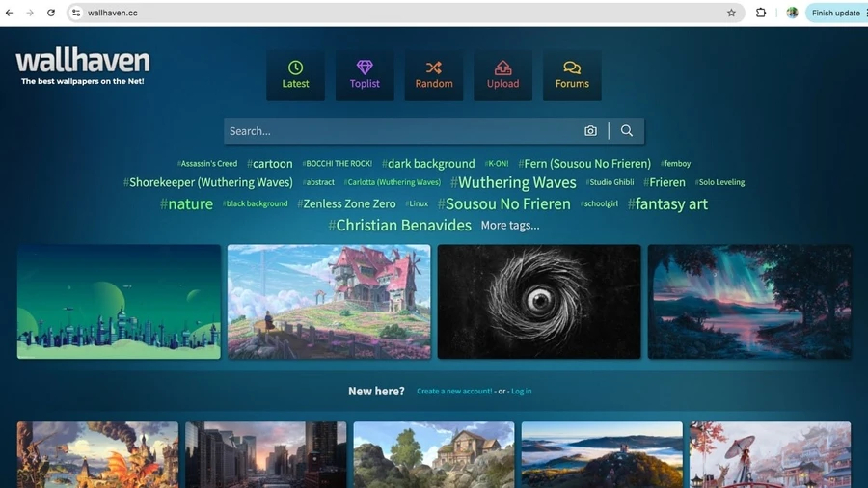Open the #Studio Ghibli tag
The image size is (868, 488).
pos(610,182)
